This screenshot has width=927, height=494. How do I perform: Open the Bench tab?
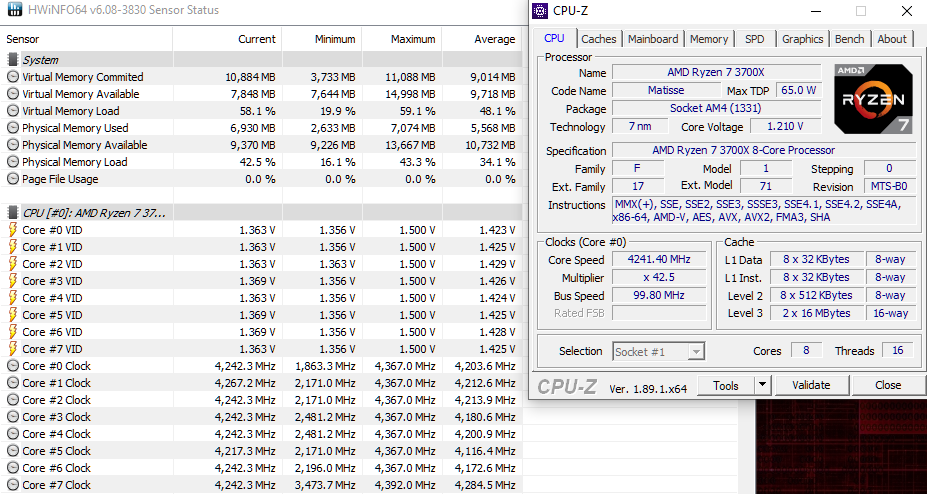coord(849,39)
